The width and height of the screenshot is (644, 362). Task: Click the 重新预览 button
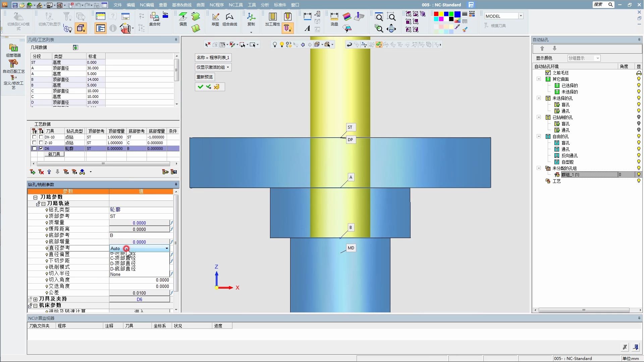205,77
